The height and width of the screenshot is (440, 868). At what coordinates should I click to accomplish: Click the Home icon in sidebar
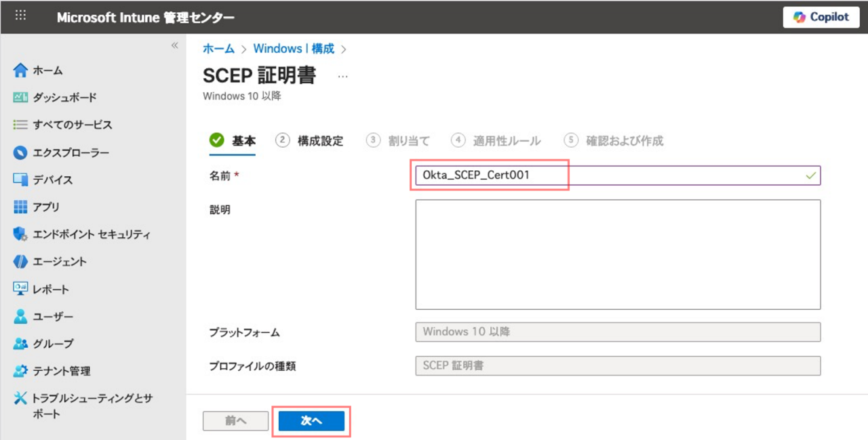(21, 71)
